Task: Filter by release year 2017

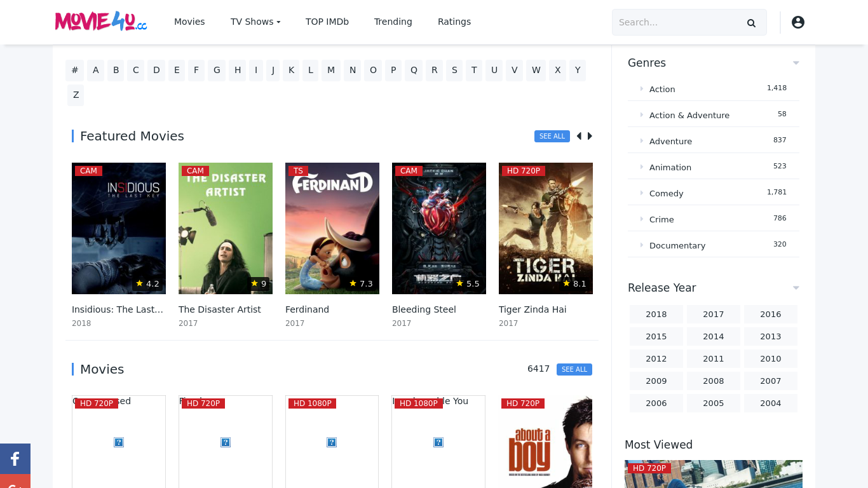Action: click(714, 314)
